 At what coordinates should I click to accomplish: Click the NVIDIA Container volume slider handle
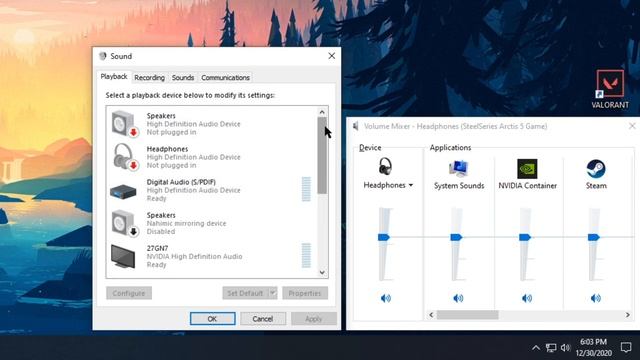point(525,237)
